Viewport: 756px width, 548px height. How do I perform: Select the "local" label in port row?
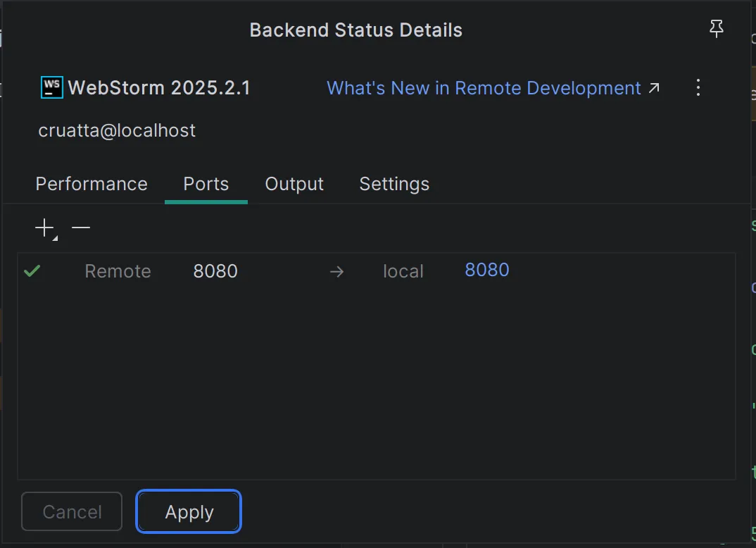[x=403, y=272]
